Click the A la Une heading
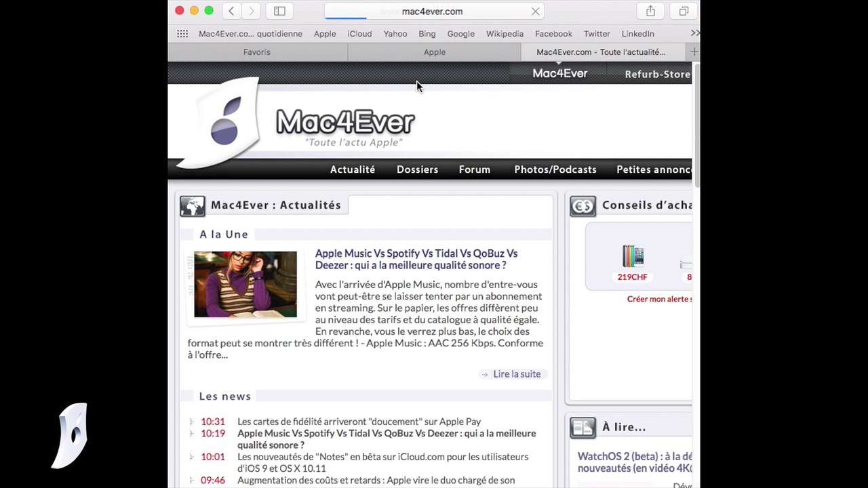Image resolution: width=868 pixels, height=488 pixels. click(x=224, y=235)
